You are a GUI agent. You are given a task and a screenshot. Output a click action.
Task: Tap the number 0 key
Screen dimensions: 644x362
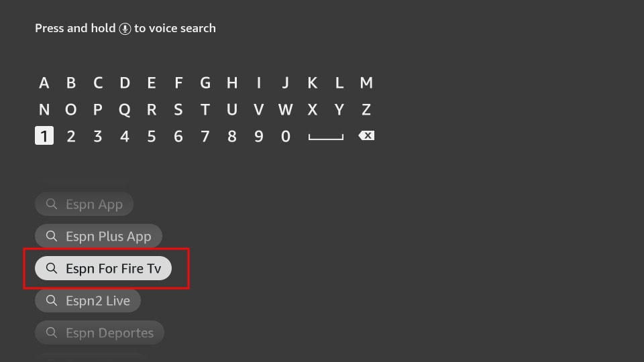pyautogui.click(x=286, y=136)
